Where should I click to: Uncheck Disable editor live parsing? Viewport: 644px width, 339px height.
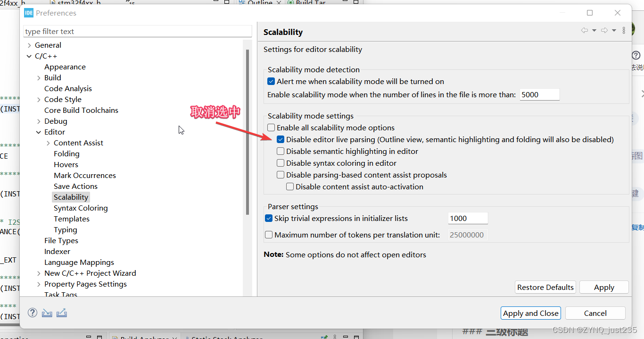(281, 139)
